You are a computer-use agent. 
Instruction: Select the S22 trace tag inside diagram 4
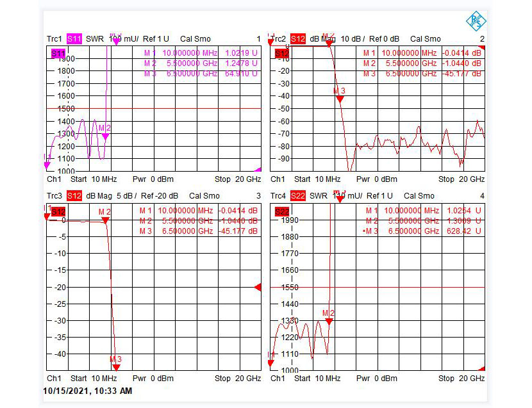pyautogui.click(x=281, y=212)
